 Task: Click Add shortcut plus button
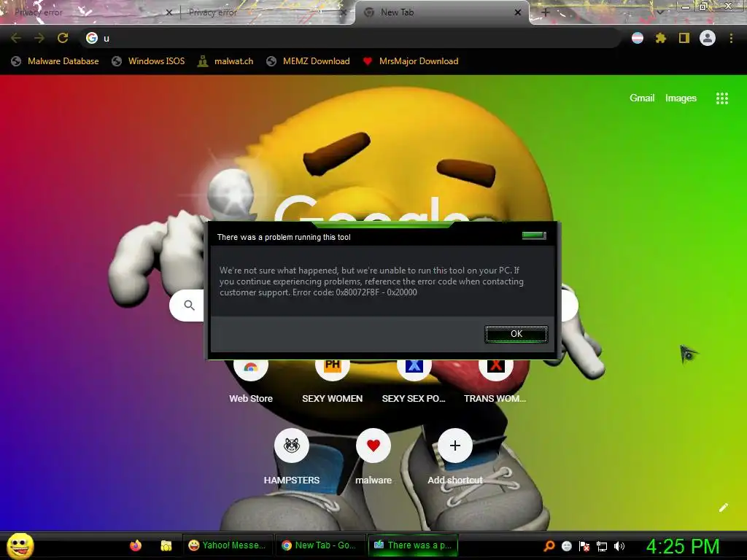point(455,446)
